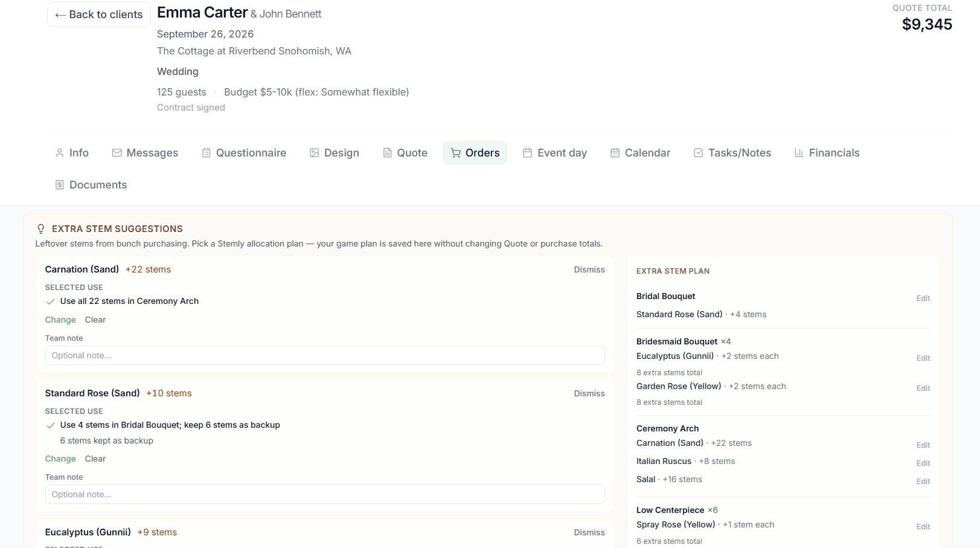Click the "Contract signed" status text

coord(191,108)
